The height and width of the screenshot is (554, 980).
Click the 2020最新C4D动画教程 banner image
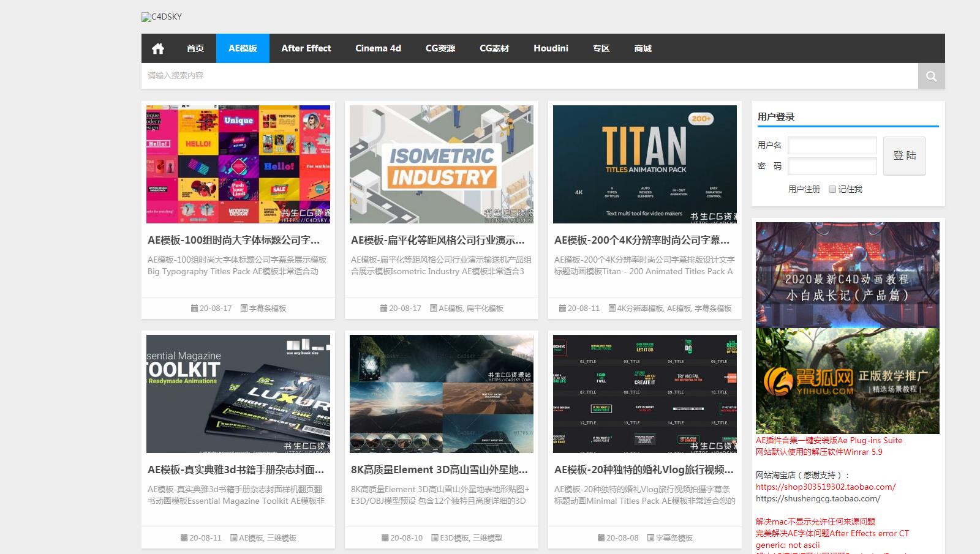click(847, 275)
